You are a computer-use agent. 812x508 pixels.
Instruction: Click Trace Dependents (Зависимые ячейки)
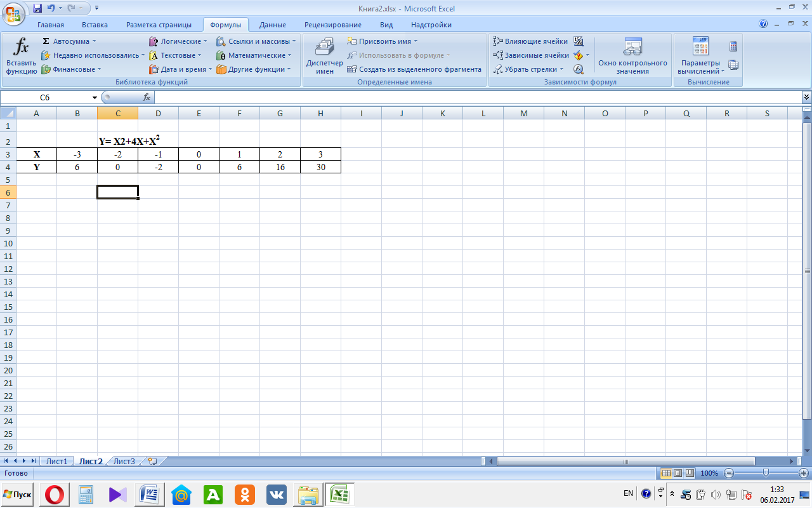point(532,55)
